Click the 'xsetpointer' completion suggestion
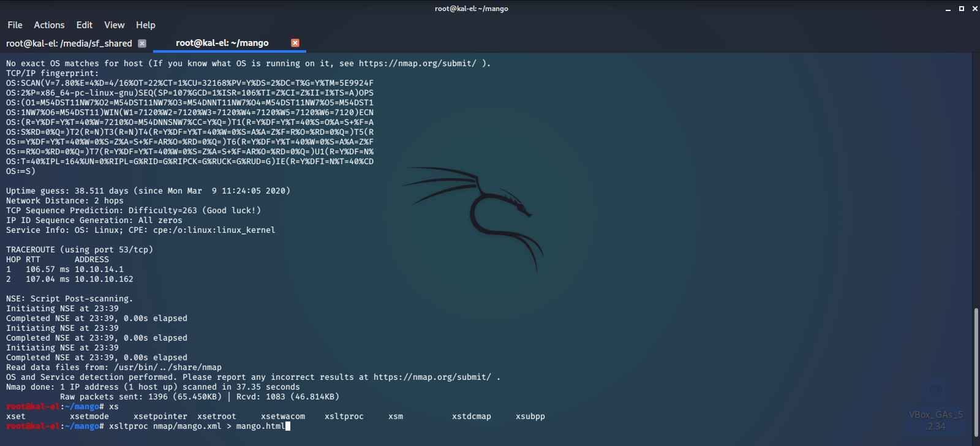This screenshot has height=446, width=980. (160, 416)
